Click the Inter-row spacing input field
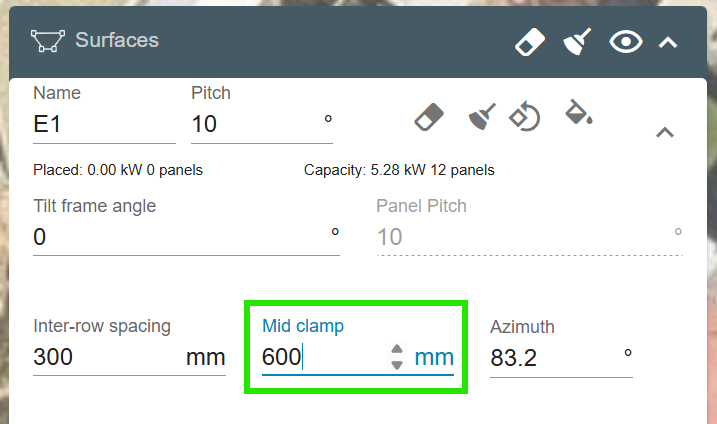The image size is (717, 424). [105, 357]
